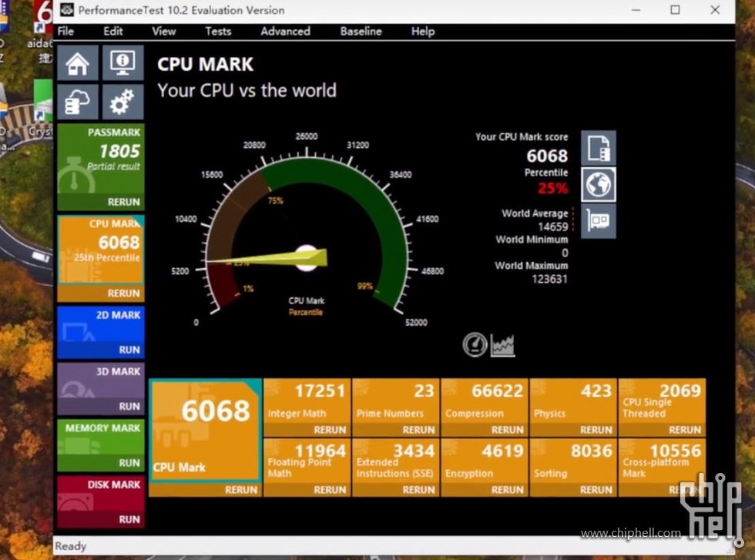Screen dimensions: 755x560
Task: Click the hardware component card icon
Action: point(599,221)
